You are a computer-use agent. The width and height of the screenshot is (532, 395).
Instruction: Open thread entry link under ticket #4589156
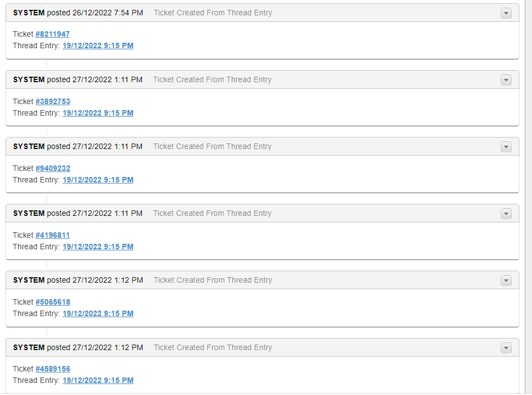98,380
